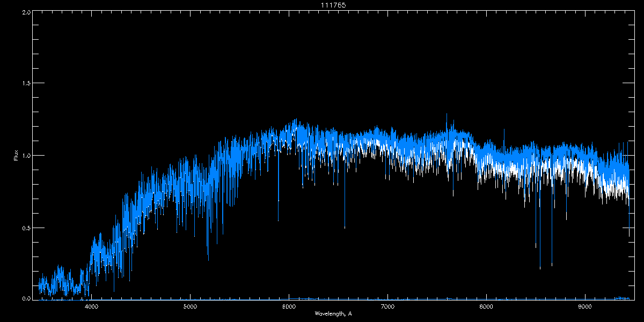The image size is (644, 322).
Task: Select the 5000 x-axis tick label
Action: [190, 307]
